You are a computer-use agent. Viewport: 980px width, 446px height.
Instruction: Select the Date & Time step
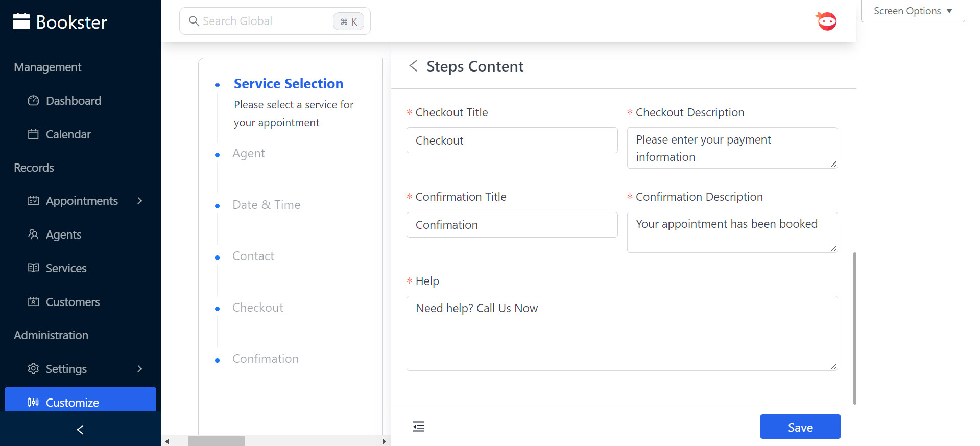(266, 205)
